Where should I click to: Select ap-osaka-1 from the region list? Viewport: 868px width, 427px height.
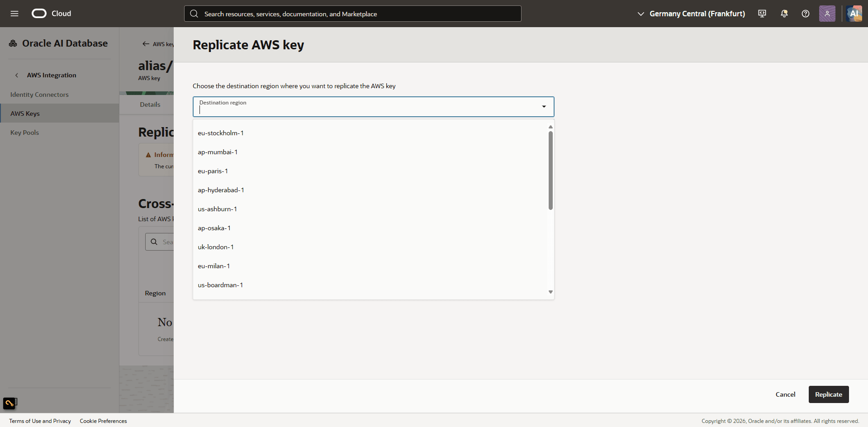(370, 228)
